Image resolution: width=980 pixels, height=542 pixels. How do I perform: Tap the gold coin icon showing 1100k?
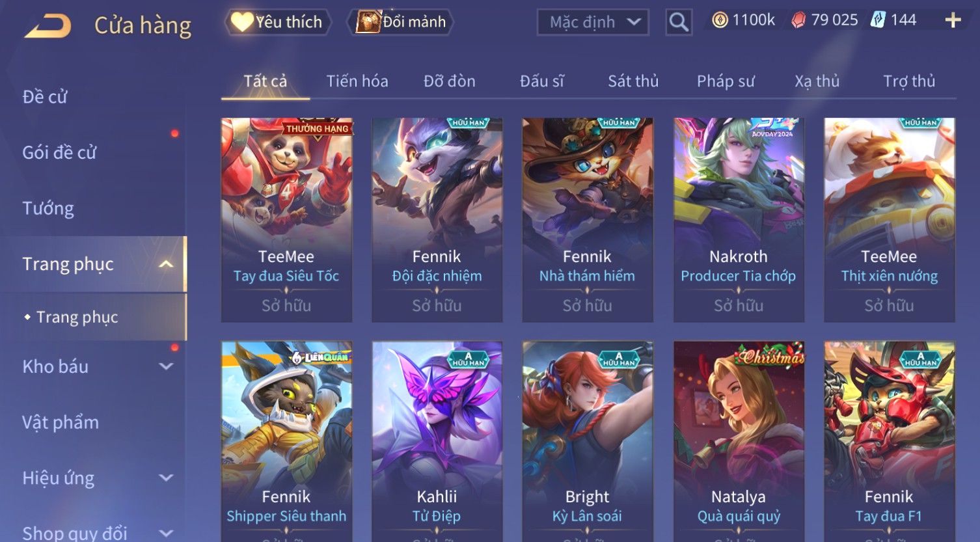720,21
